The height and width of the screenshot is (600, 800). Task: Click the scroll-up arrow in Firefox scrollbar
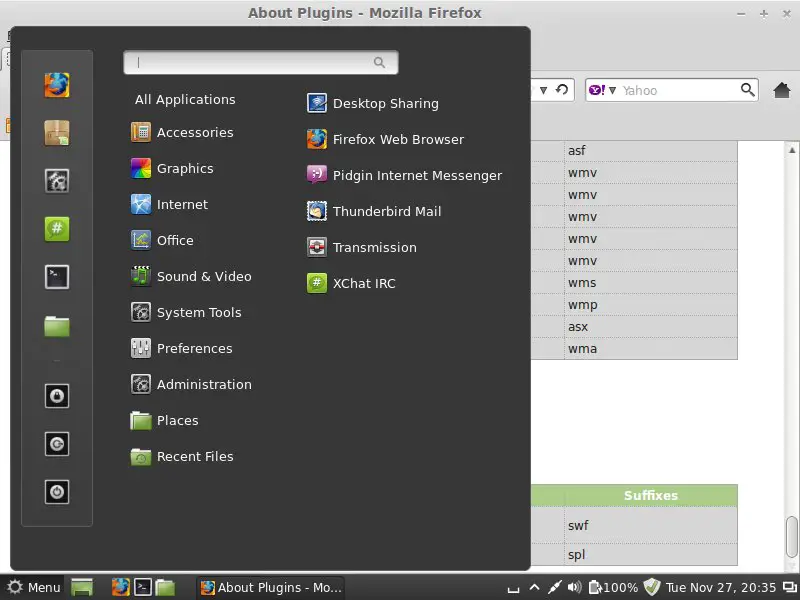point(792,150)
